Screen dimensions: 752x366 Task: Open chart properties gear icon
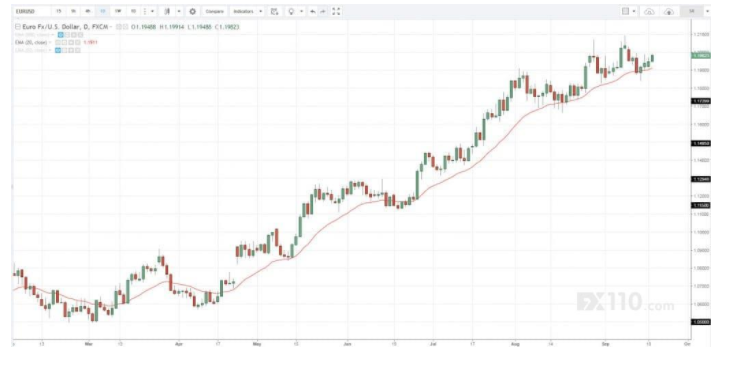pos(193,11)
